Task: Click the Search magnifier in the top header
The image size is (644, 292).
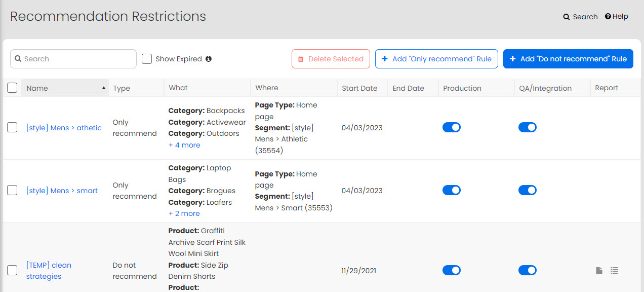Action: pos(566,16)
